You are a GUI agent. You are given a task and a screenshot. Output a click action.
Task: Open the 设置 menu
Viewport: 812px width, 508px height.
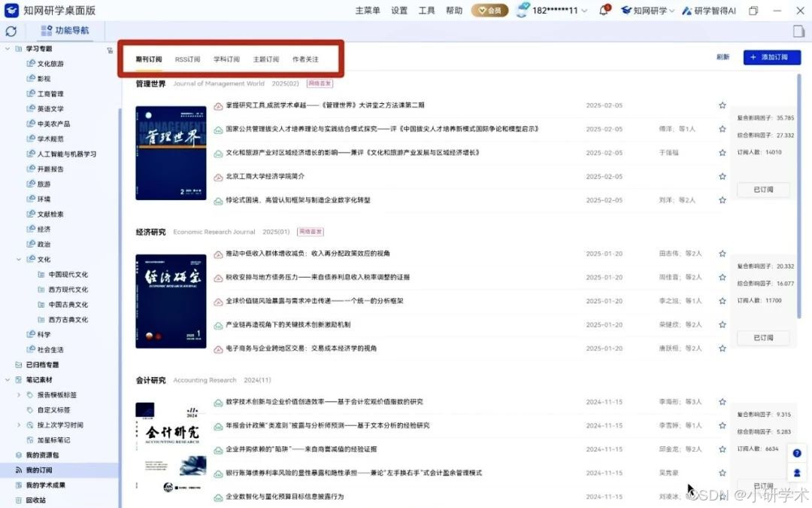(398, 11)
